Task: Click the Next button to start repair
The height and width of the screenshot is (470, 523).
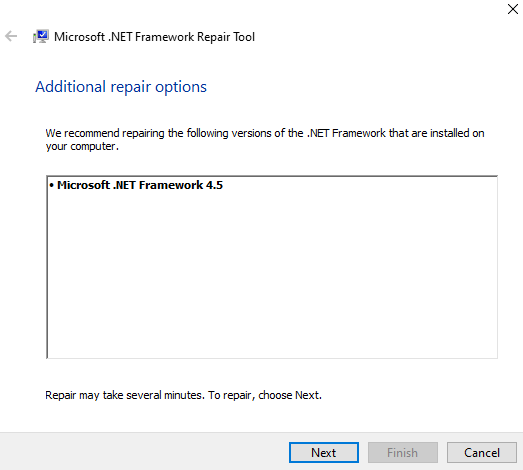Action: (324, 452)
